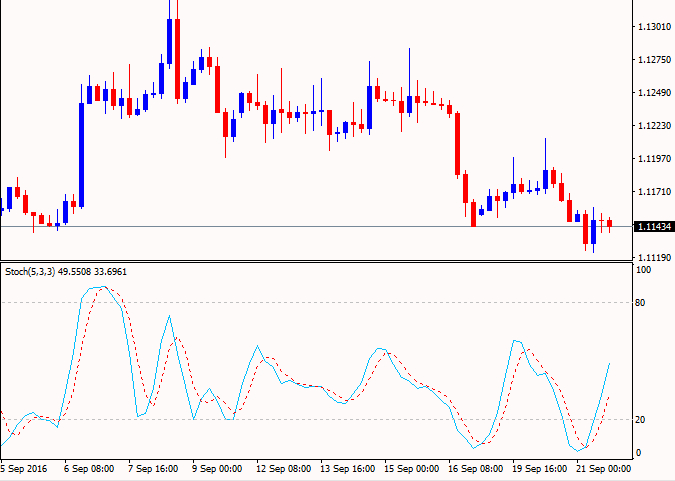
Task: Click the black 1.11434 current price tag
Action: [x=654, y=227]
